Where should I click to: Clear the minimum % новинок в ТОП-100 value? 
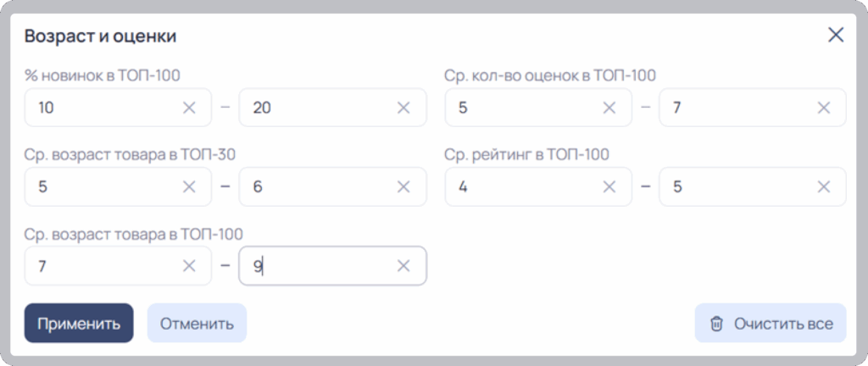pos(189,108)
